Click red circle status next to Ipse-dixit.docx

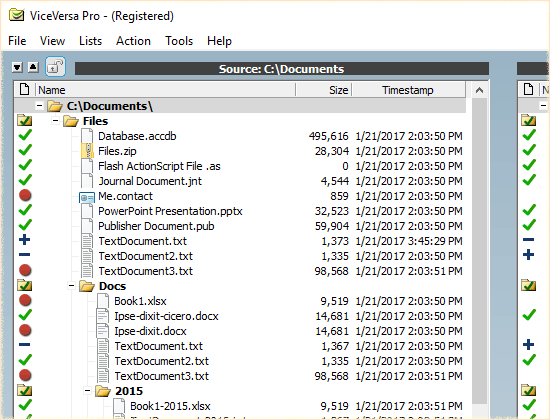[25, 330]
